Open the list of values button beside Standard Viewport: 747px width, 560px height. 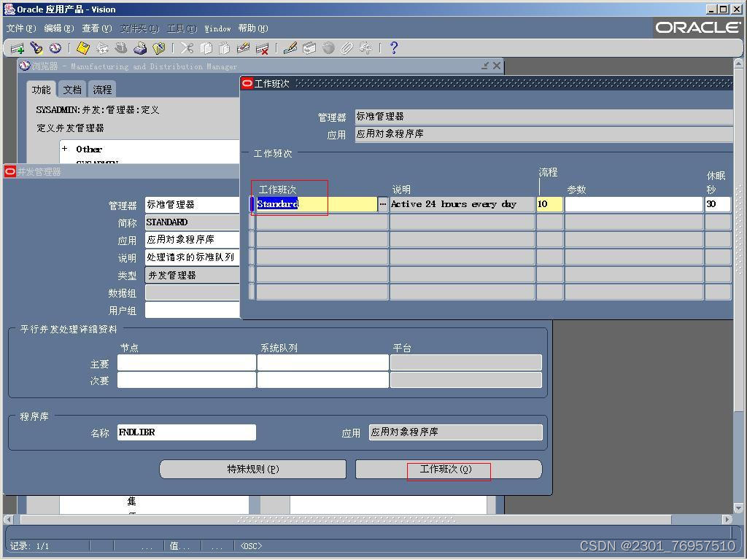click(383, 204)
